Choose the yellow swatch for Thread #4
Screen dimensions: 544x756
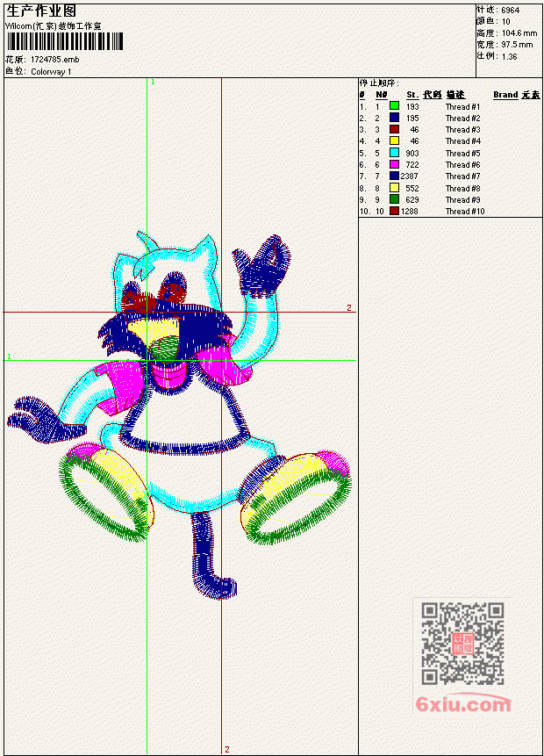[x=394, y=140]
